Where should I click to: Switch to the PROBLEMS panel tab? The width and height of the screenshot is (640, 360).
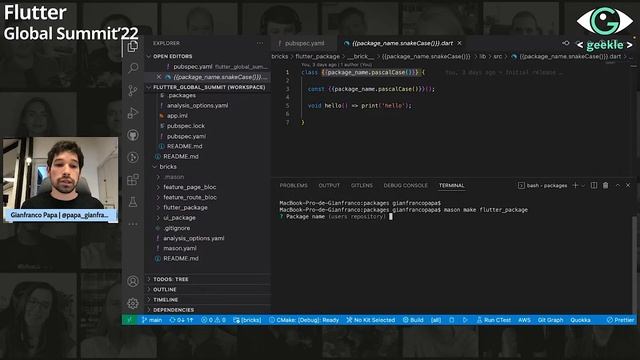[x=293, y=185]
